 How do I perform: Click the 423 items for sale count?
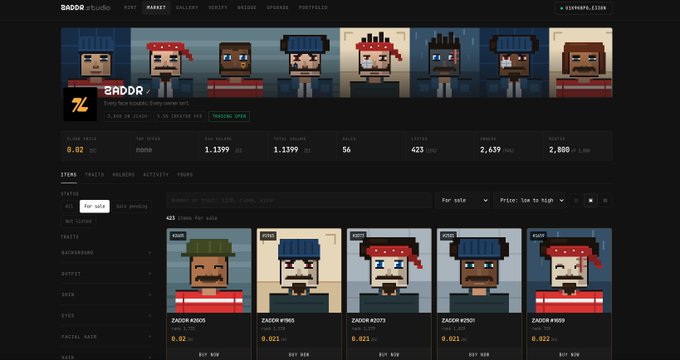[192, 218]
